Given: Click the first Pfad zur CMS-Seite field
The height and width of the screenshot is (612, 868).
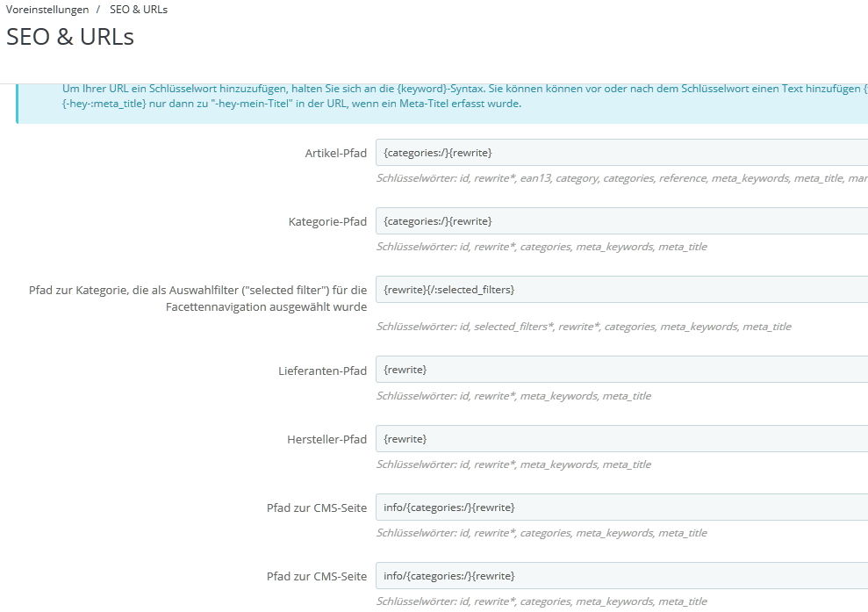Looking at the screenshot, I should click(x=527, y=507).
